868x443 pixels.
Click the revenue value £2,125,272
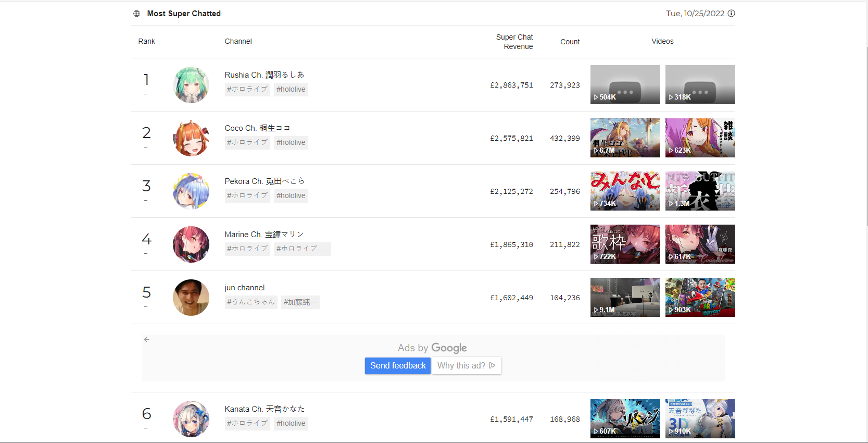coord(511,191)
